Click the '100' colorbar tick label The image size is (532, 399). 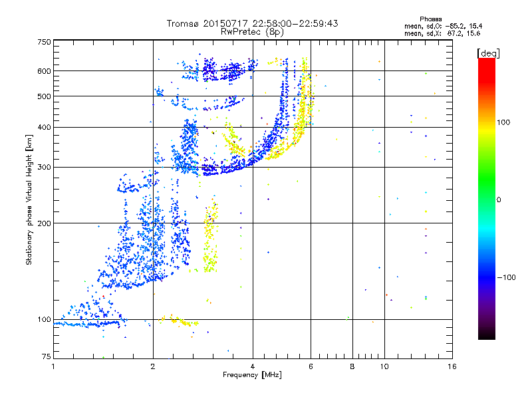coord(503,122)
